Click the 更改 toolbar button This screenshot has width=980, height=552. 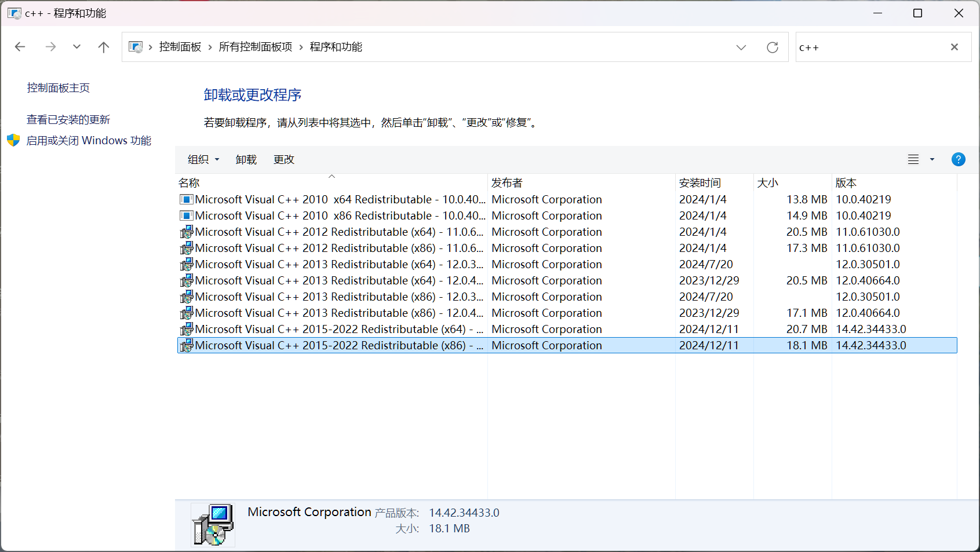click(284, 159)
